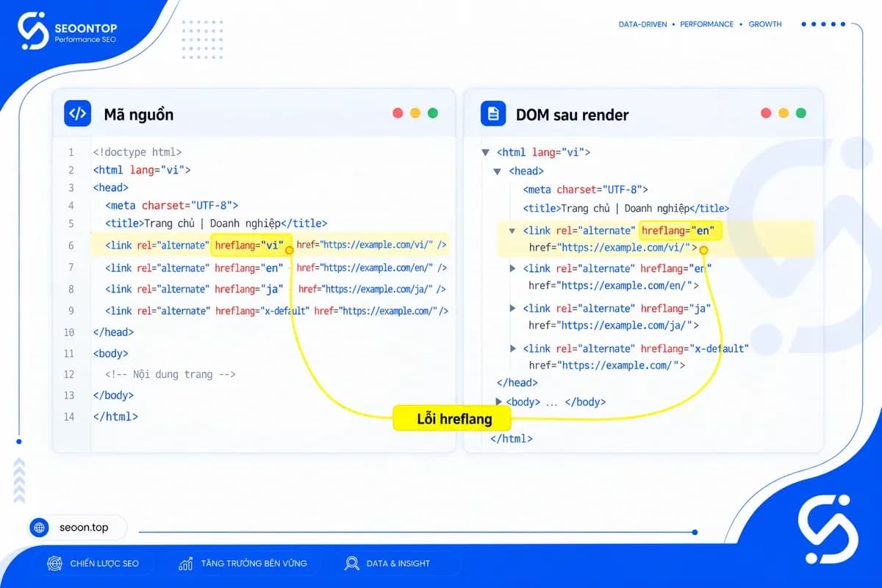Click the code brackets icon beside Mã nguồn
This screenshot has height=588, width=882.
[x=78, y=114]
